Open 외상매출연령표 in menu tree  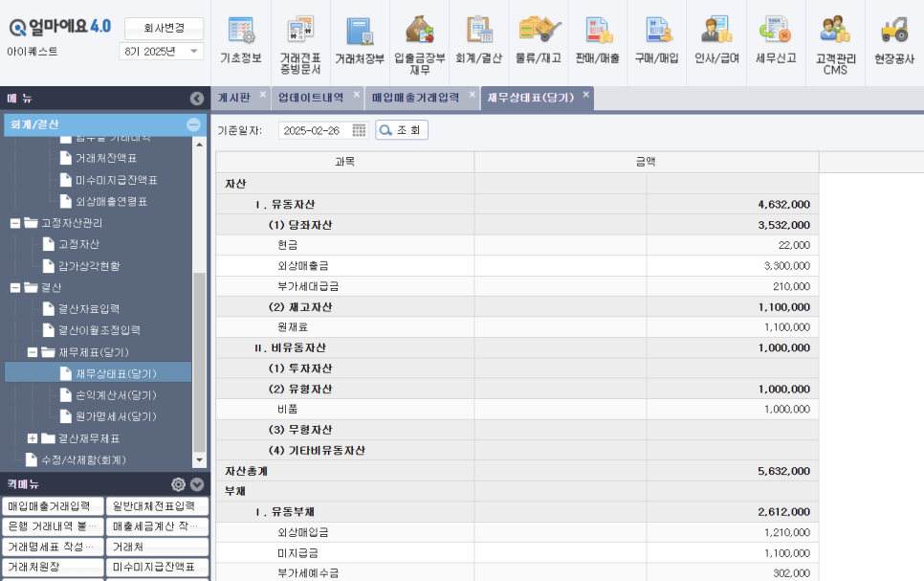click(111, 202)
